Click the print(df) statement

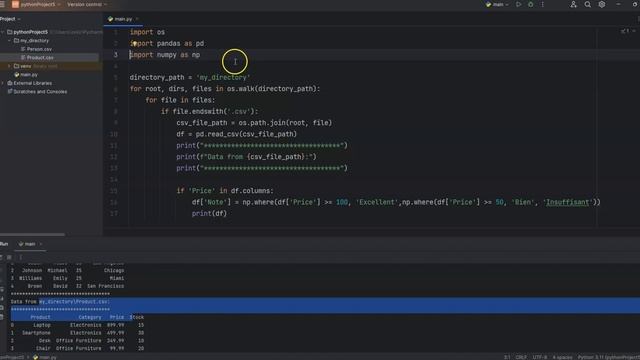209,213
